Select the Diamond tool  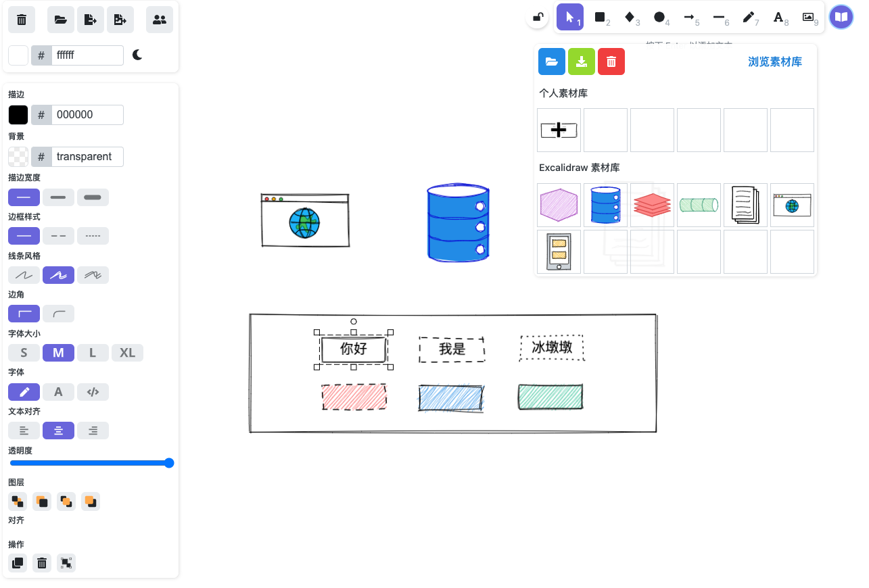[x=630, y=17]
